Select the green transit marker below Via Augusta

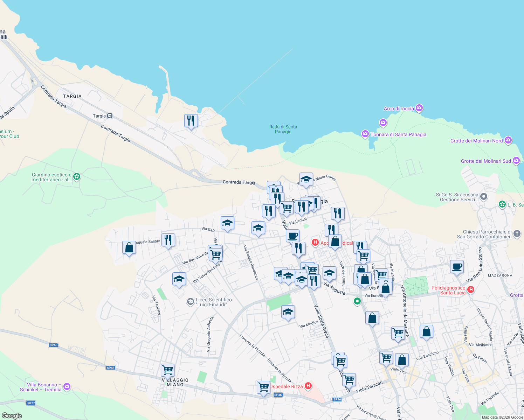pyautogui.click(x=357, y=301)
